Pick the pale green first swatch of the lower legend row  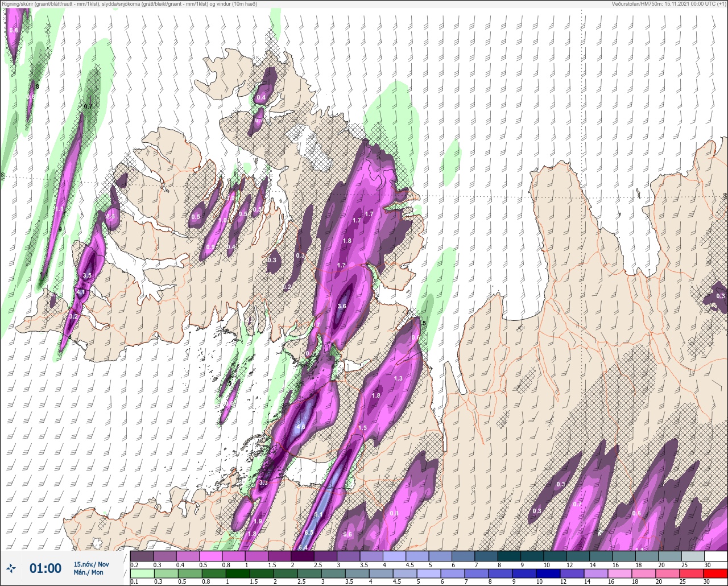click(142, 573)
